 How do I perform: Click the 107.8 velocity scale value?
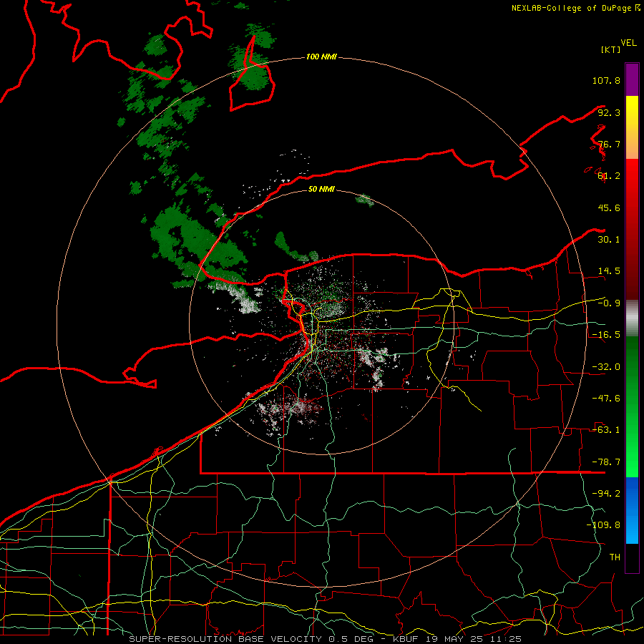tap(606, 80)
